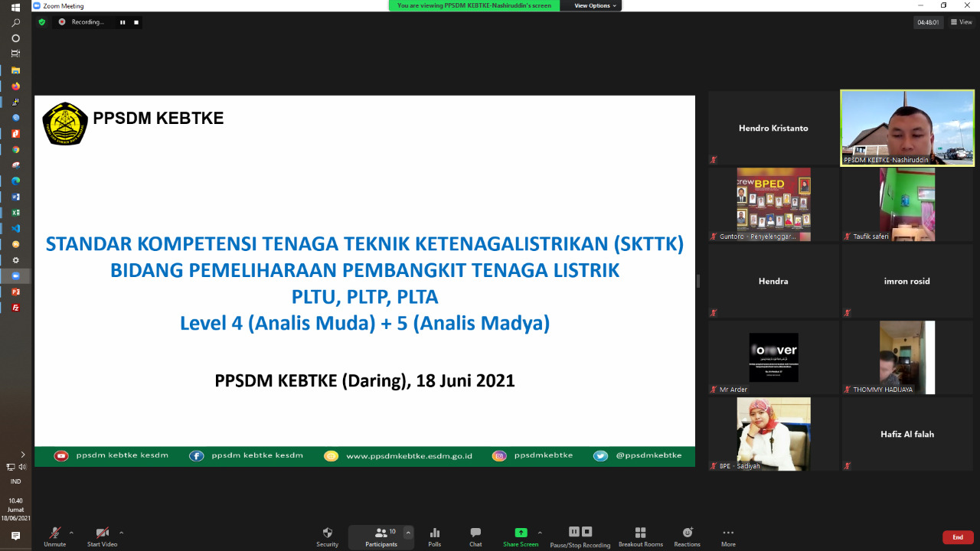This screenshot has width=980, height=551.
Task: Expand the audio options caret beside Unmute
Action: (71, 533)
